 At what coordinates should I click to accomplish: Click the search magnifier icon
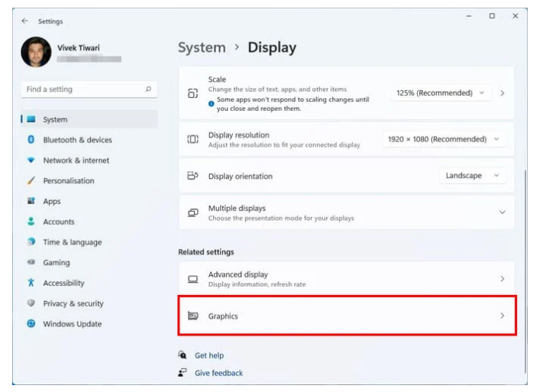(148, 89)
